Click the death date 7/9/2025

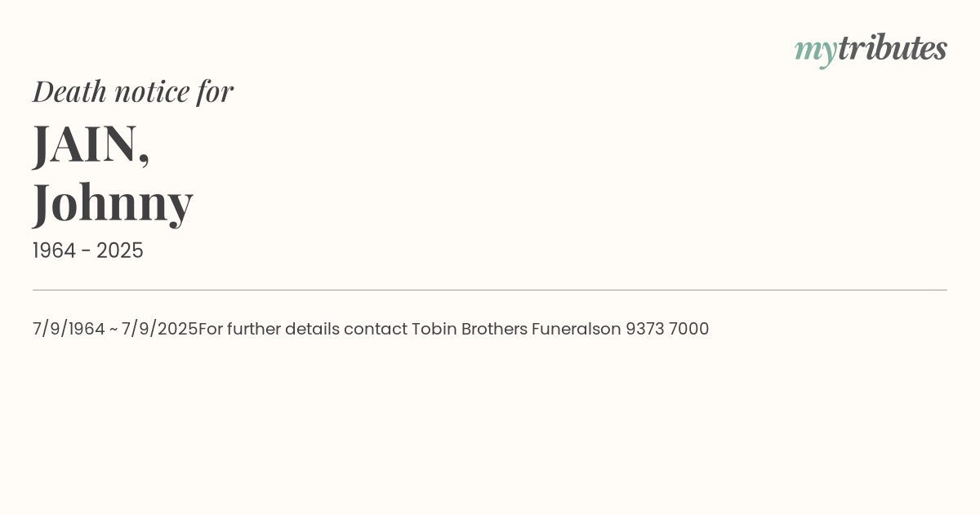[160, 329]
